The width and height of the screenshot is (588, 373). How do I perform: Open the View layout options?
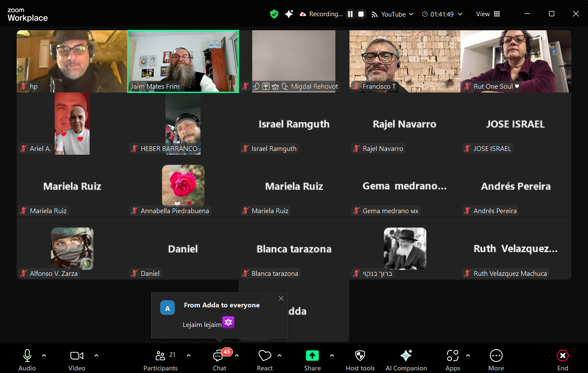(x=488, y=14)
